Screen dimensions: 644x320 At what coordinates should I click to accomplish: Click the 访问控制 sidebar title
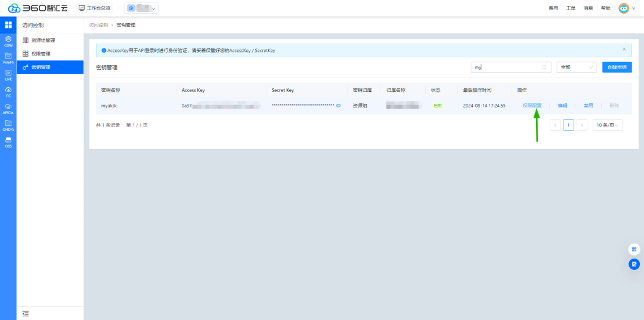[x=32, y=25]
